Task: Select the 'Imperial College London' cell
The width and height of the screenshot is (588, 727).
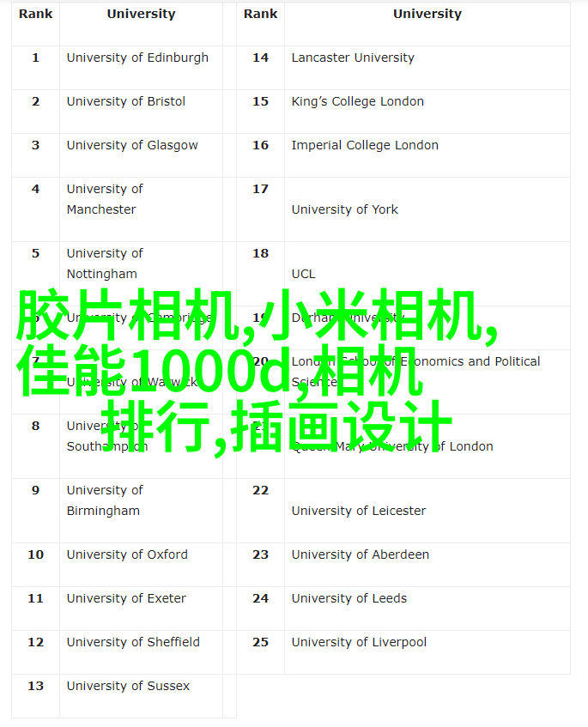Action: [427, 155]
